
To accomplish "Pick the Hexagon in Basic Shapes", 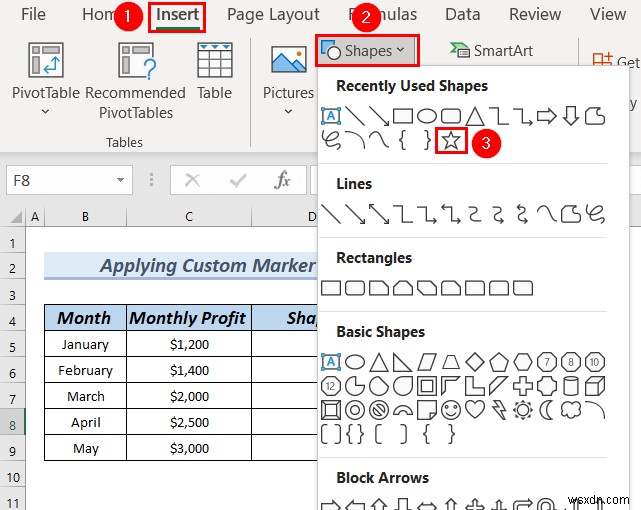I will tap(523, 362).
